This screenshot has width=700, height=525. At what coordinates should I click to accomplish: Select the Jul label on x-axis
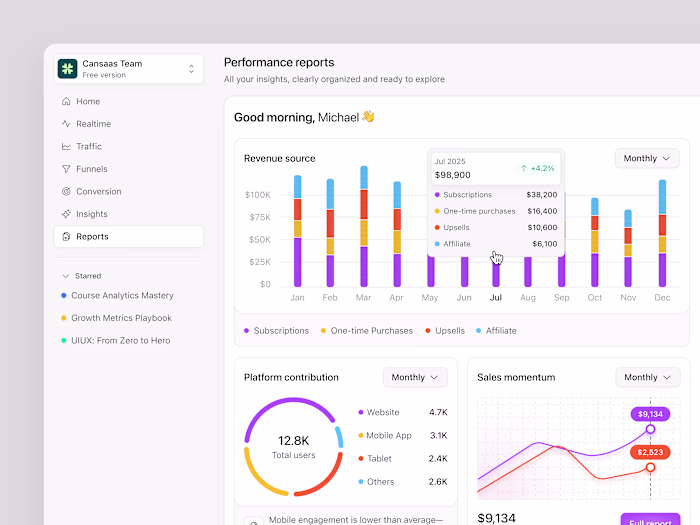[496, 298]
